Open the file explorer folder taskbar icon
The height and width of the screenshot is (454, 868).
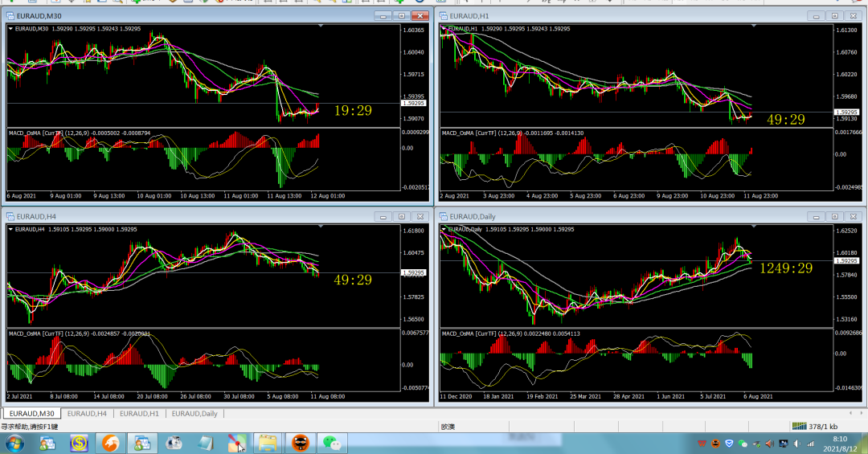[x=268, y=444]
